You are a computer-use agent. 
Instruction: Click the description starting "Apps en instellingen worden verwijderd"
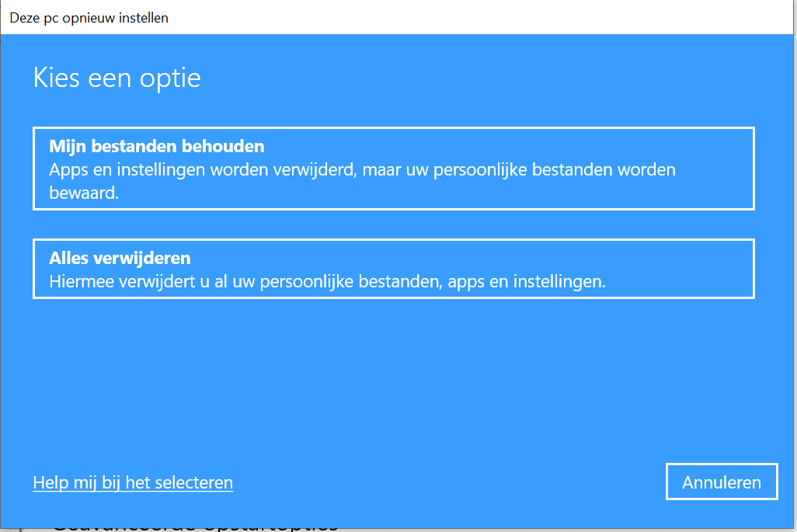click(362, 169)
